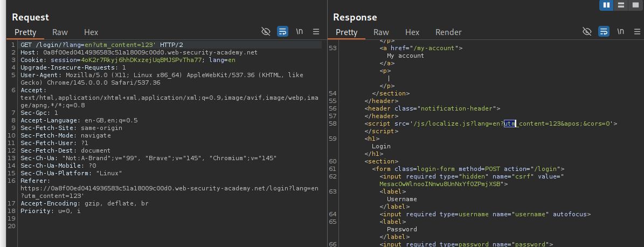Click highlighted "utm" text in the response
The height and width of the screenshot is (247, 644).
[x=510, y=124]
